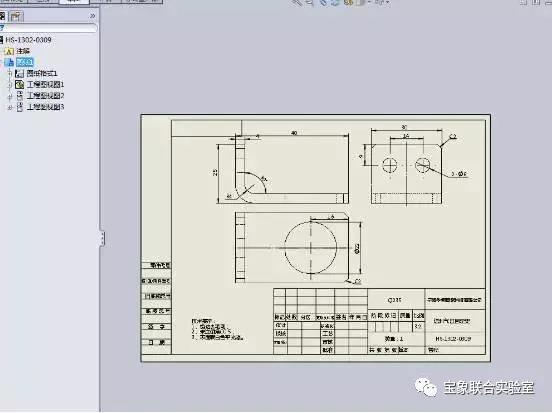This screenshot has width=552, height=413.
Task: Click the feature tree filter field
Action: click(50, 28)
